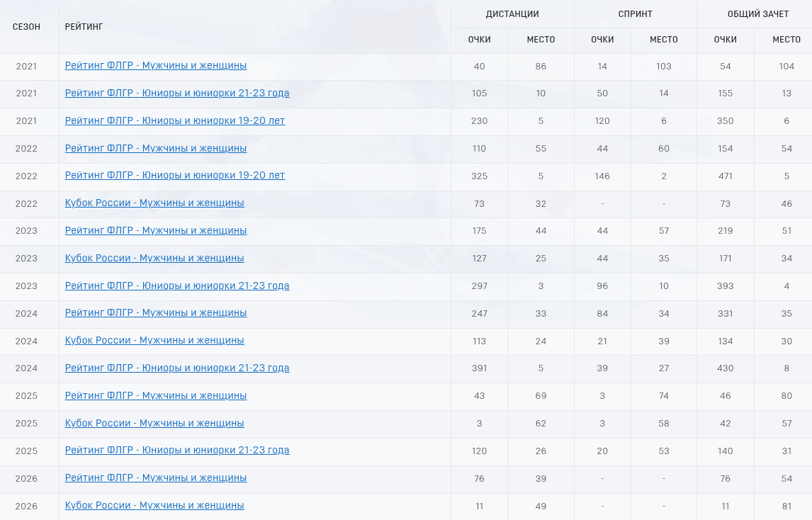The height and width of the screenshot is (520, 812).
Task: Open 2022 Рейтинг ФЛГР - Юниоры и юниорки 19-20 лет
Action: pyautogui.click(x=175, y=175)
